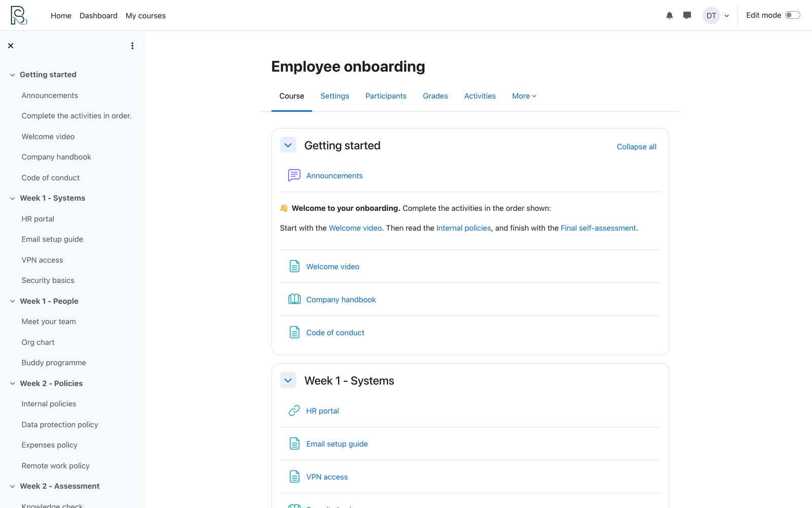
Task: Click the Code of conduct page icon
Action: (x=294, y=332)
